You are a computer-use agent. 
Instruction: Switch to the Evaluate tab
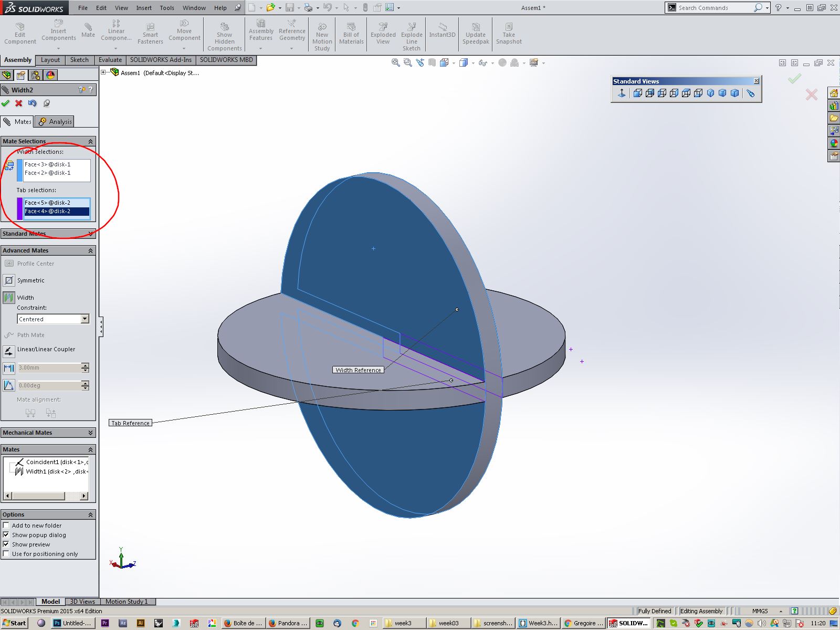click(110, 60)
